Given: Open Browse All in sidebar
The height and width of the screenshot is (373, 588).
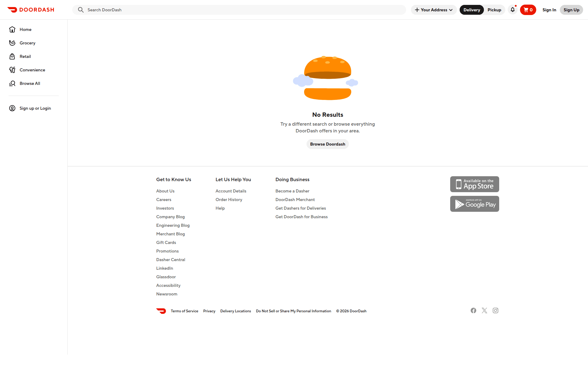Looking at the screenshot, I should click(x=30, y=83).
